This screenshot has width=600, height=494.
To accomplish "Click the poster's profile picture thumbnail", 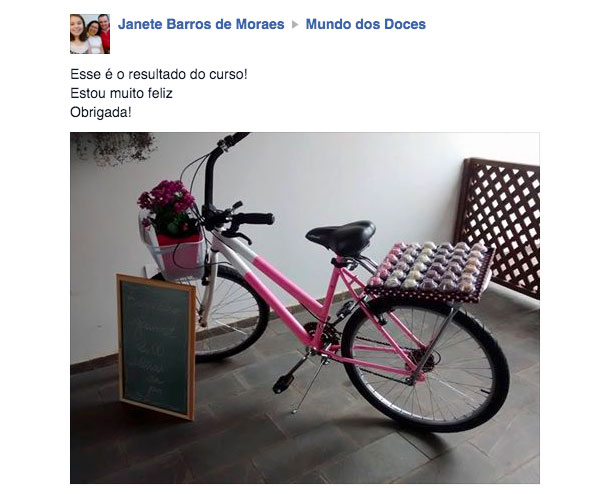I will pyautogui.click(x=90, y=34).
